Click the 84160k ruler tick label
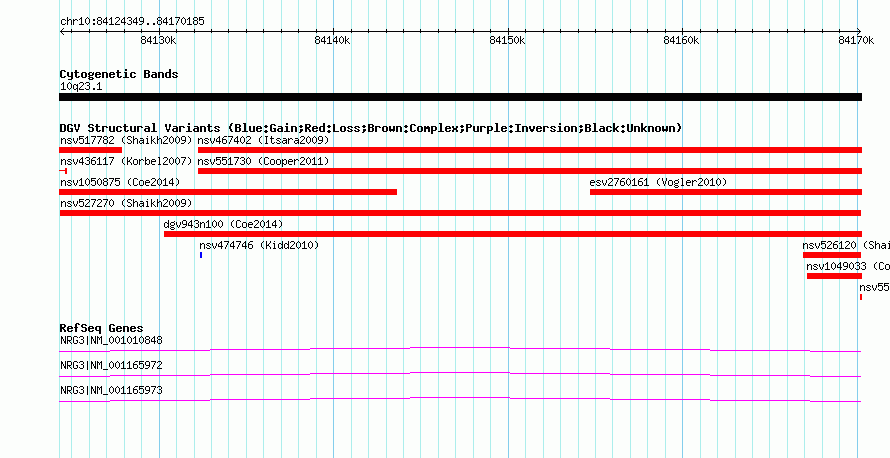 pyautogui.click(x=681, y=40)
